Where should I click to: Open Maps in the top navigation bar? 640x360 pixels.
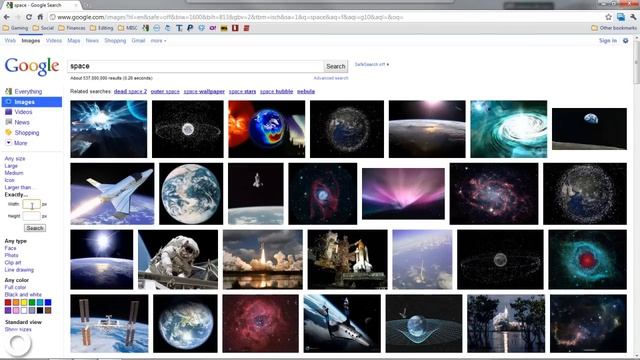(x=74, y=40)
